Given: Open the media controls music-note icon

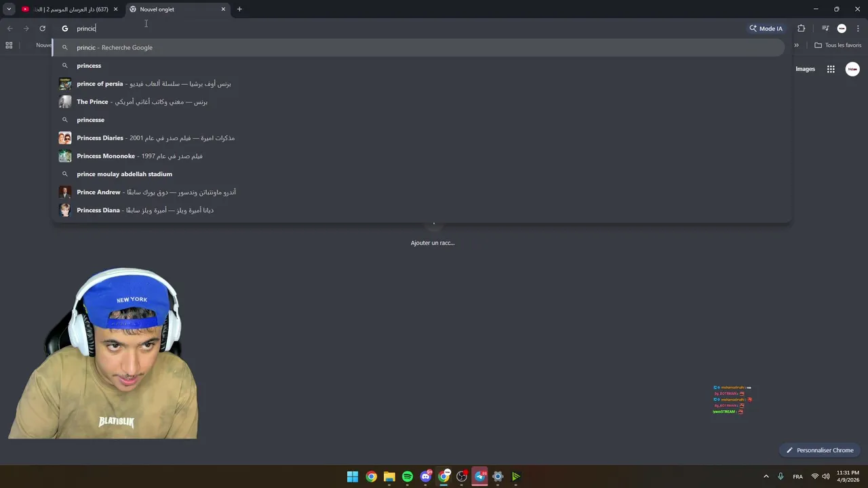Looking at the screenshot, I should [x=825, y=28].
